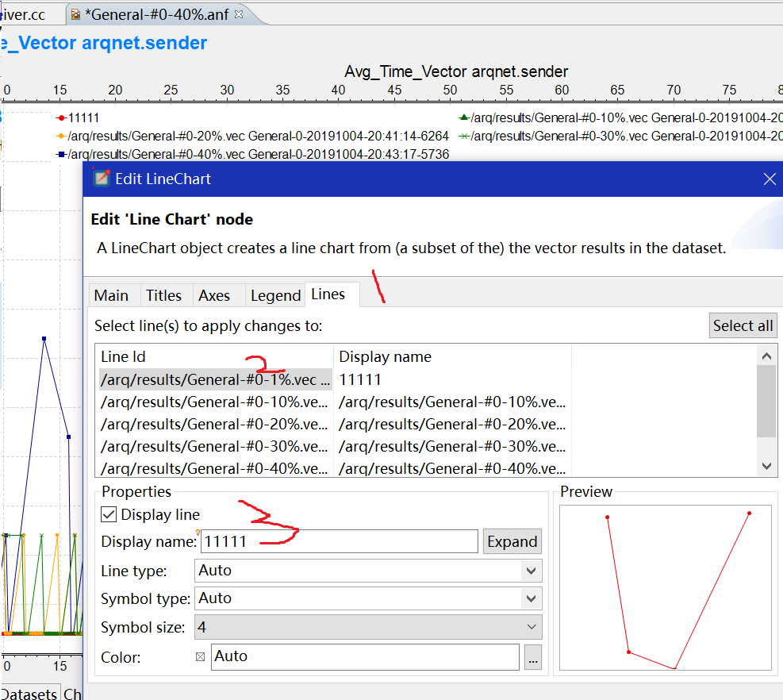Click the Expand button

pos(512,541)
